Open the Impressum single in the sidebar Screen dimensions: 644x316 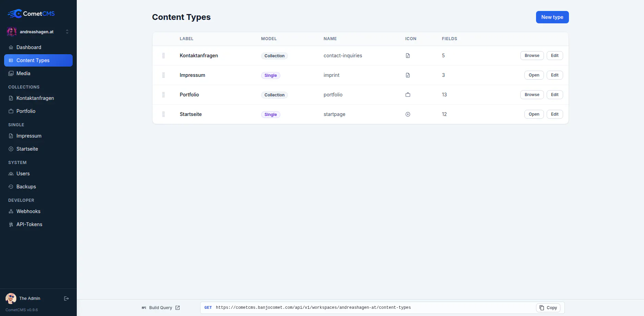[38, 136]
